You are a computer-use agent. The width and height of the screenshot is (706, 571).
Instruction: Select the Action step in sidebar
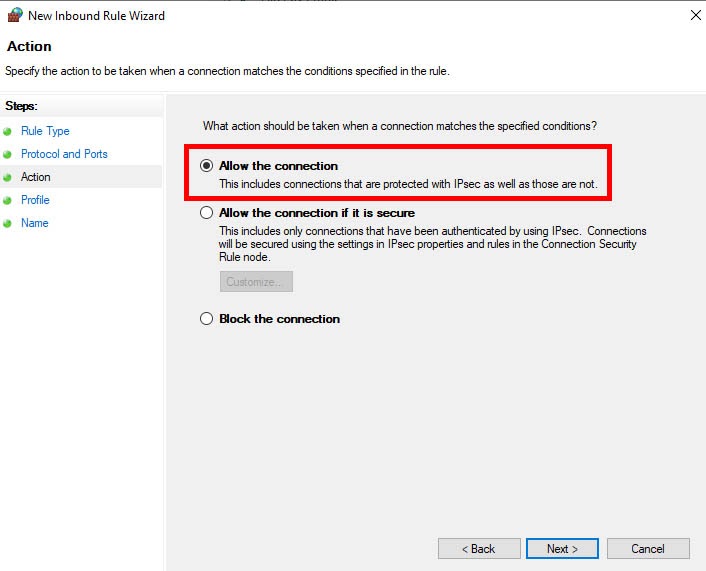click(x=36, y=177)
